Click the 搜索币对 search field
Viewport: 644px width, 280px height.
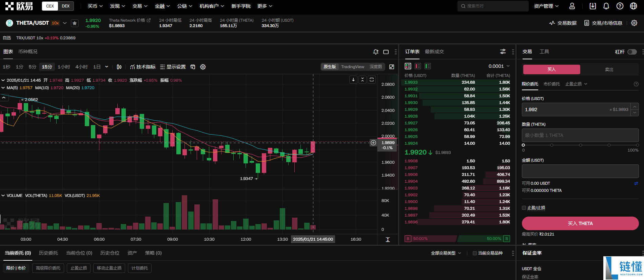coord(493,6)
